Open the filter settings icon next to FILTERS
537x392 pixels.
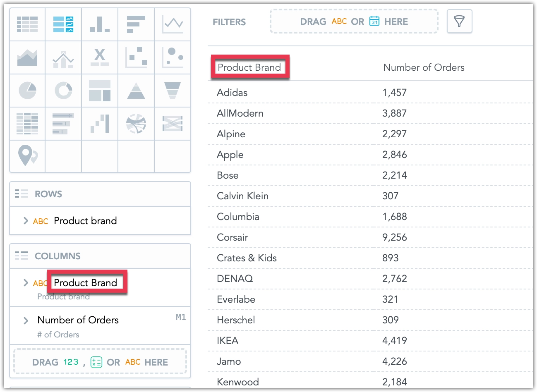coord(459,22)
